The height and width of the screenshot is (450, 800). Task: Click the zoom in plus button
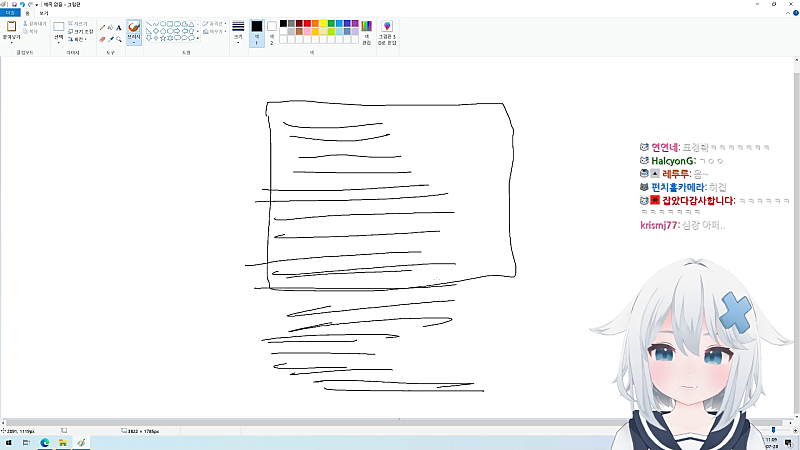point(795,431)
